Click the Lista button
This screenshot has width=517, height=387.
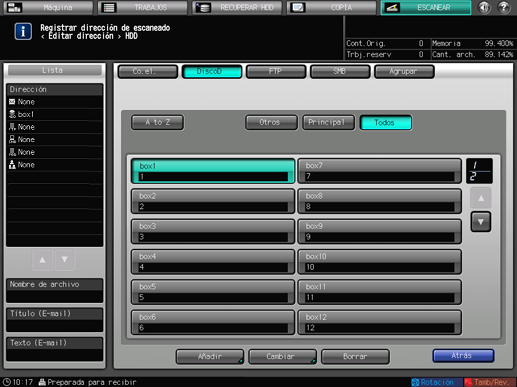[x=55, y=70]
